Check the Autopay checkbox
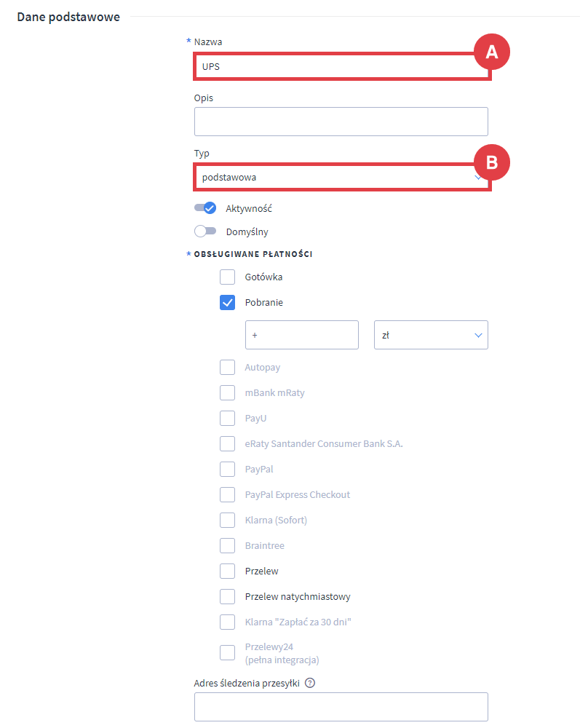This screenshot has width=580, height=728. [x=227, y=367]
